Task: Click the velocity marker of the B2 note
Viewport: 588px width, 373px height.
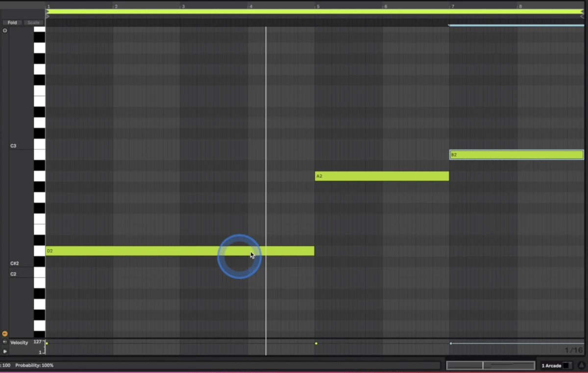Action: pos(451,344)
